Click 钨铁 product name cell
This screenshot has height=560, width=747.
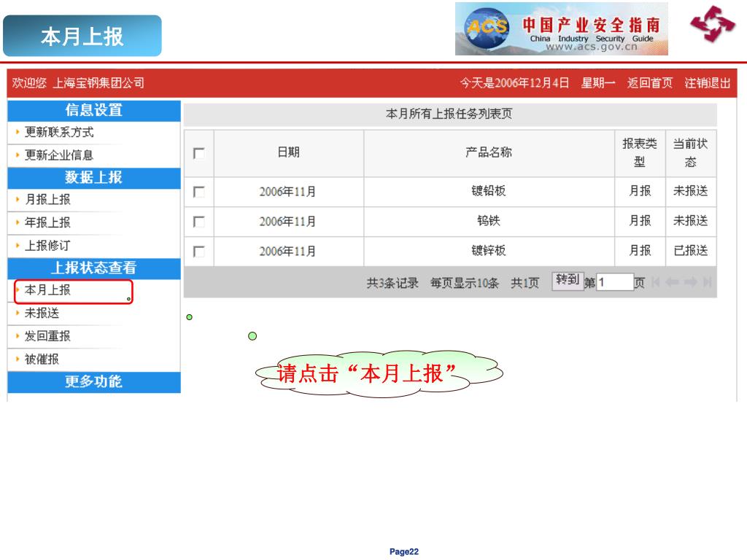(x=489, y=221)
